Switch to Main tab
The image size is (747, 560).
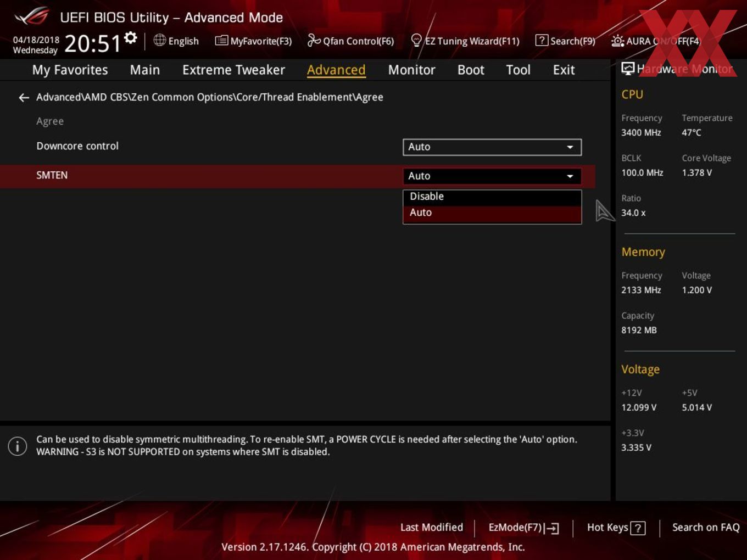pyautogui.click(x=145, y=70)
